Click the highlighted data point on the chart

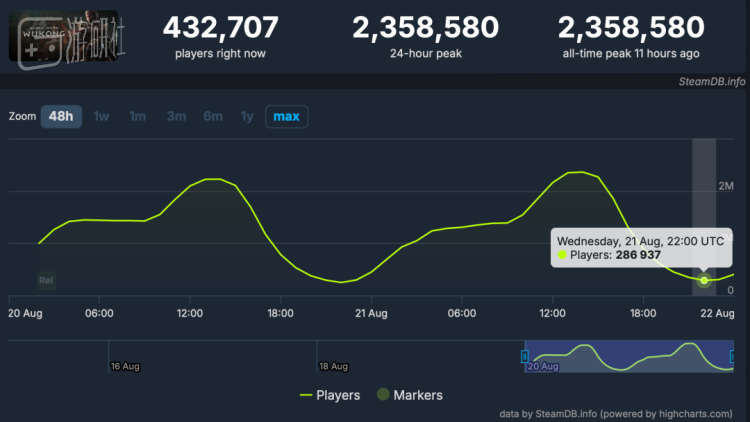[x=704, y=280]
